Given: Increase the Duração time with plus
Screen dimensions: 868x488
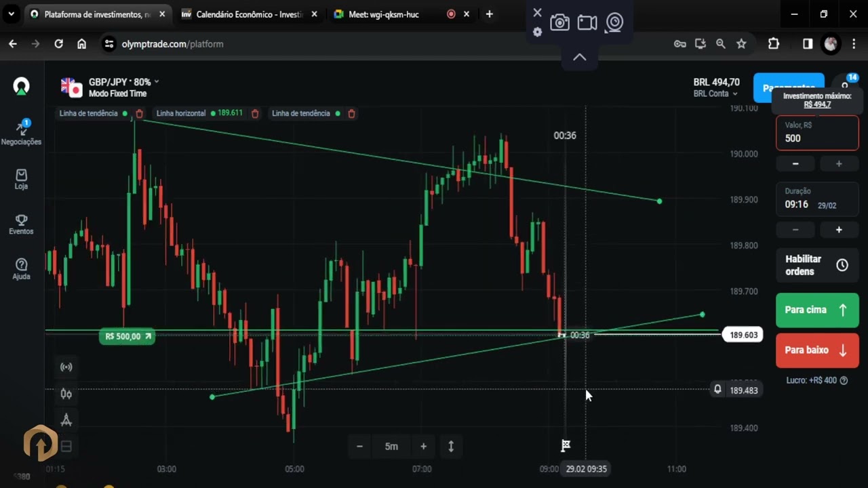Looking at the screenshot, I should 839,230.
